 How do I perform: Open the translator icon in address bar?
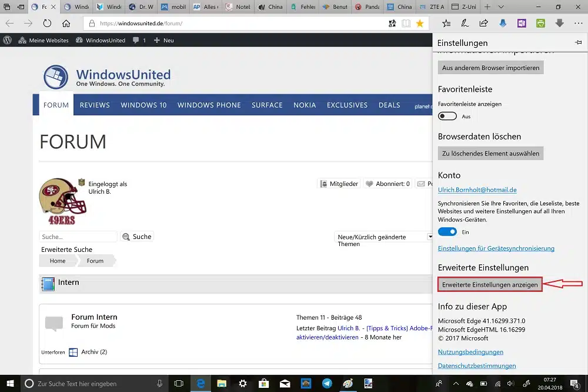(392, 24)
